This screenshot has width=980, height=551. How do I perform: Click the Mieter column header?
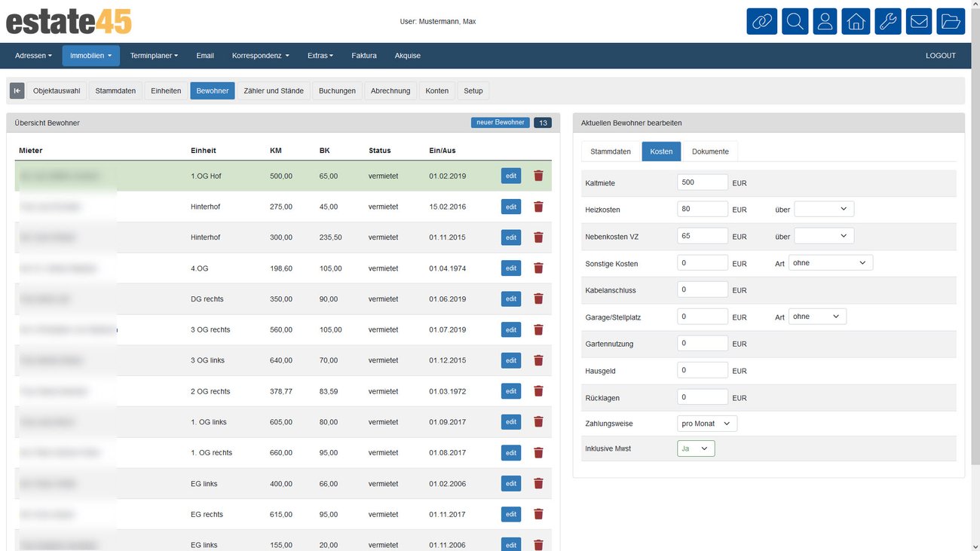click(31, 151)
